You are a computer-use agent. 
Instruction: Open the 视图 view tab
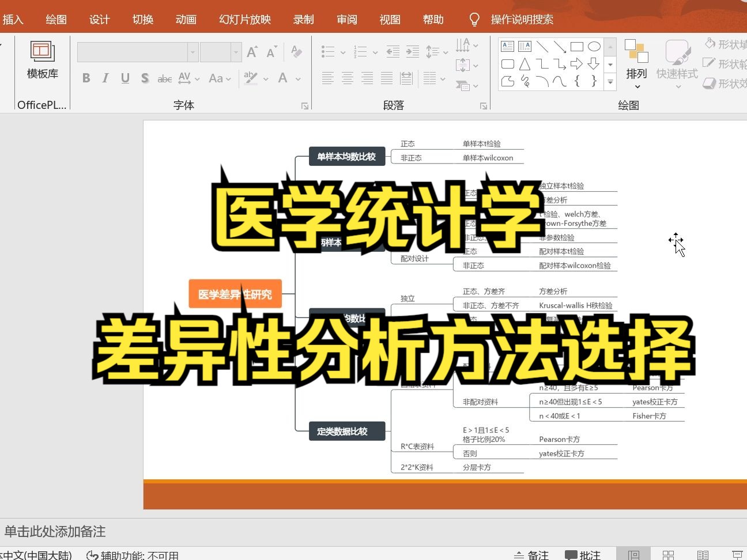pos(390,20)
